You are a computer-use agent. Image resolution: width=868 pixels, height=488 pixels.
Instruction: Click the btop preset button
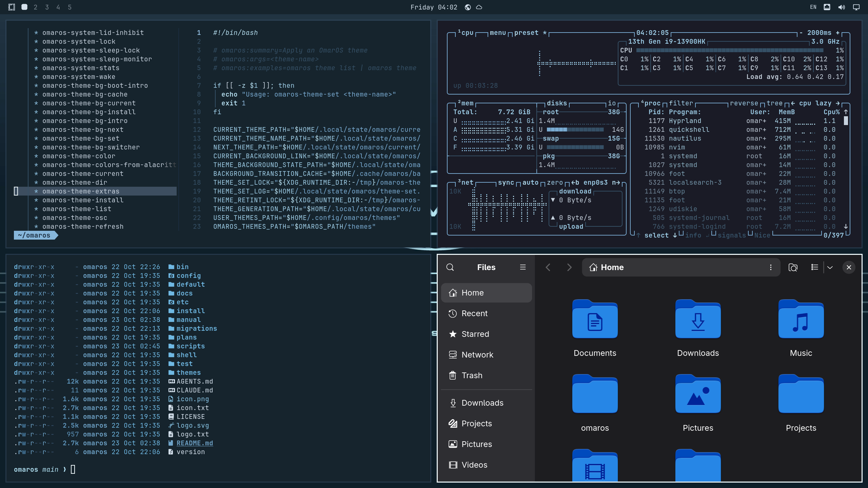(x=530, y=33)
